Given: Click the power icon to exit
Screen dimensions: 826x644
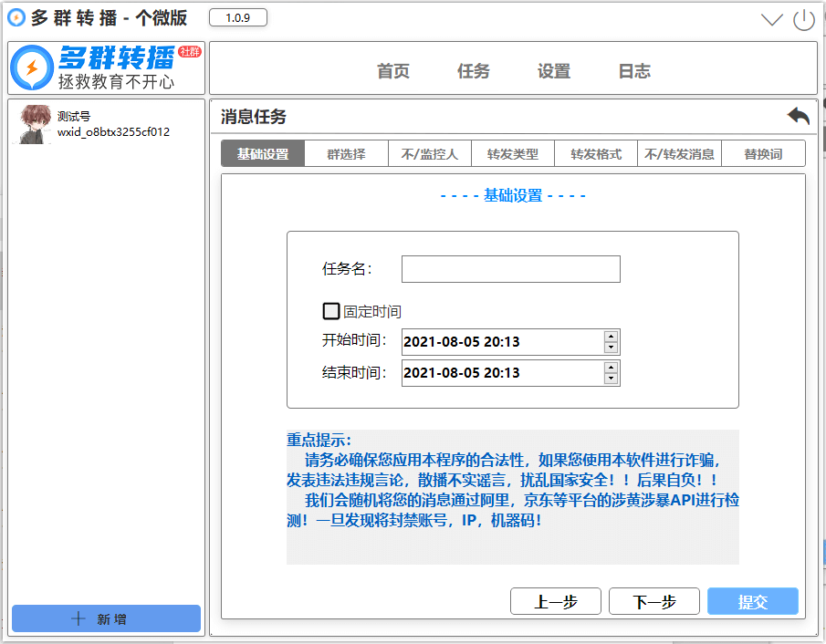Looking at the screenshot, I should pos(804,20).
